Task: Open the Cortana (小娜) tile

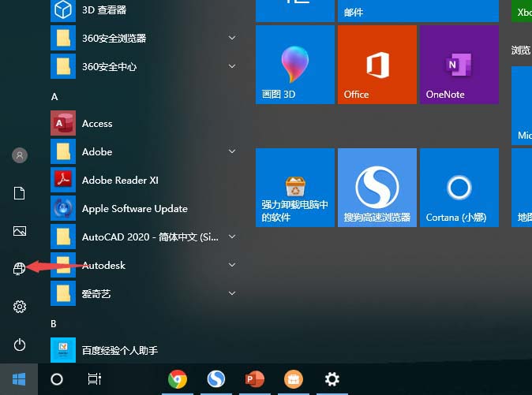Action: [459, 188]
